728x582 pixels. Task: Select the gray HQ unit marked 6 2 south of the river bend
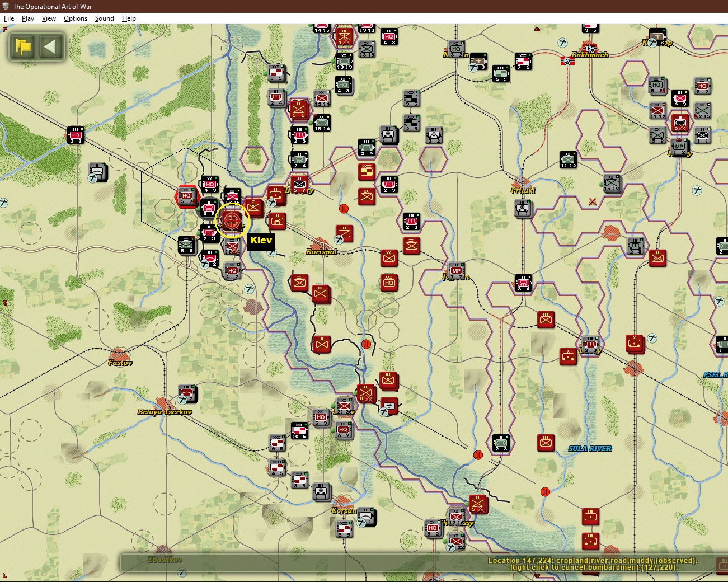point(344,430)
